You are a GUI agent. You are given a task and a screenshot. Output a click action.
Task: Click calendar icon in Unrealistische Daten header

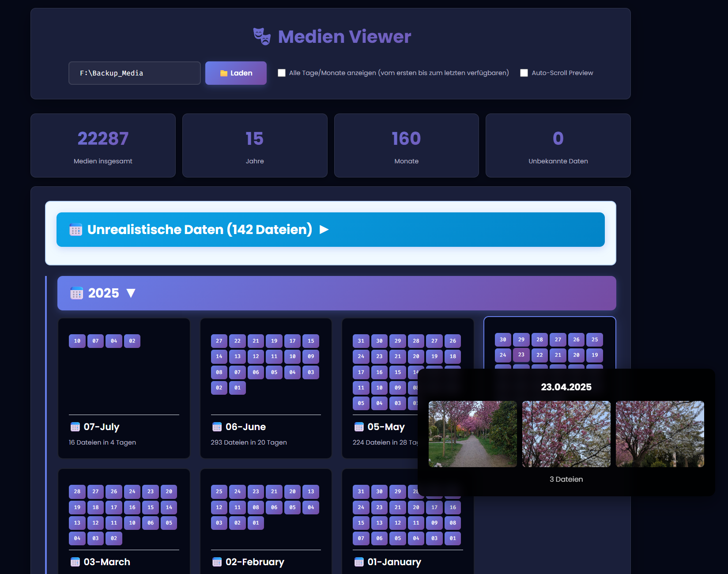pos(75,230)
